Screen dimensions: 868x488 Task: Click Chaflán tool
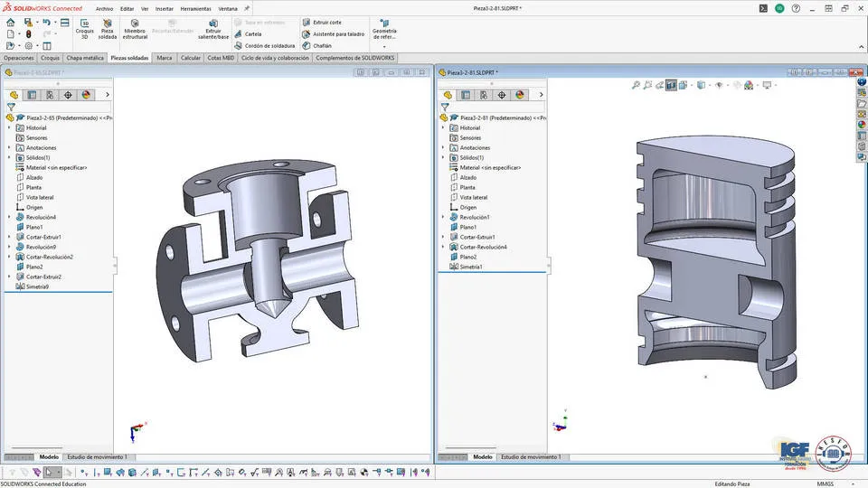click(316, 46)
